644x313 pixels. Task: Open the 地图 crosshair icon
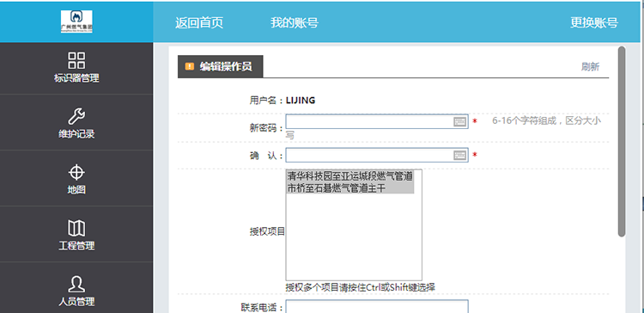[76, 172]
